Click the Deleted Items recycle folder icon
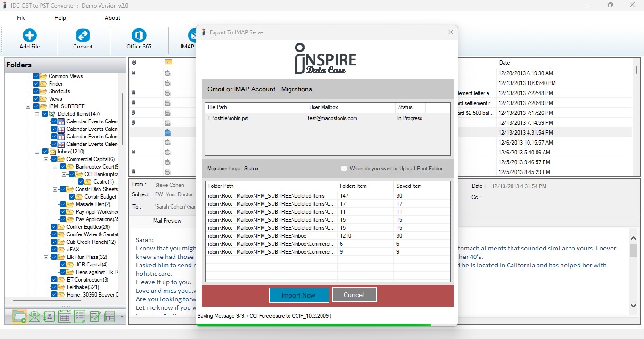The width and height of the screenshot is (644, 339). 53,114
